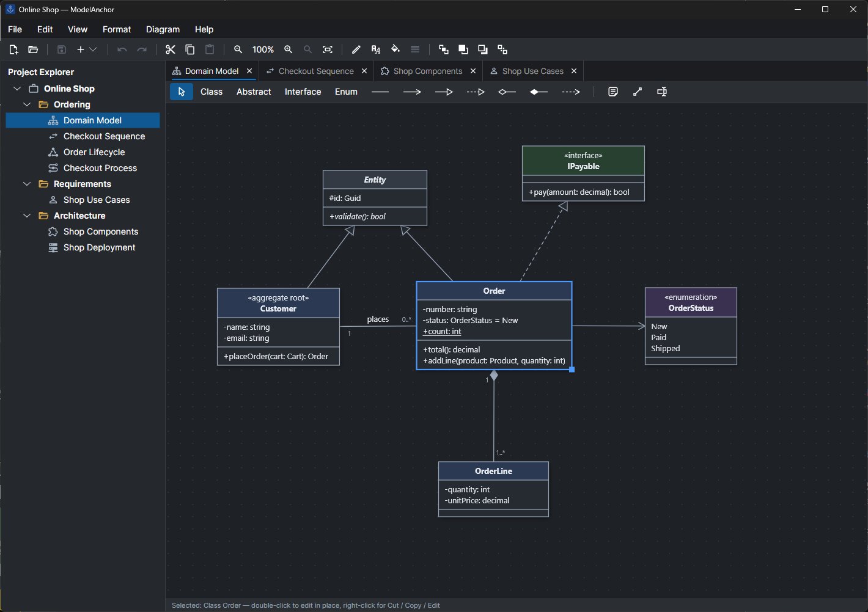
Task: Select the composition filled-diamond tool
Action: [x=539, y=92]
